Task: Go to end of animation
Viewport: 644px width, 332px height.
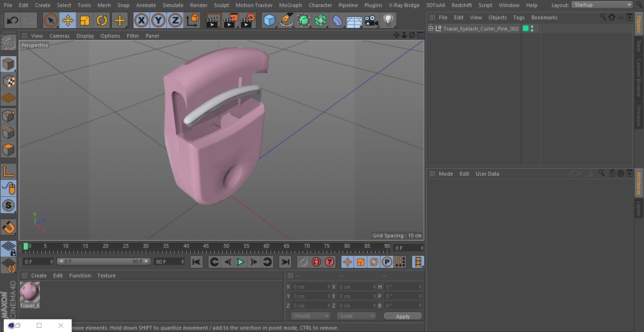Action: point(285,262)
